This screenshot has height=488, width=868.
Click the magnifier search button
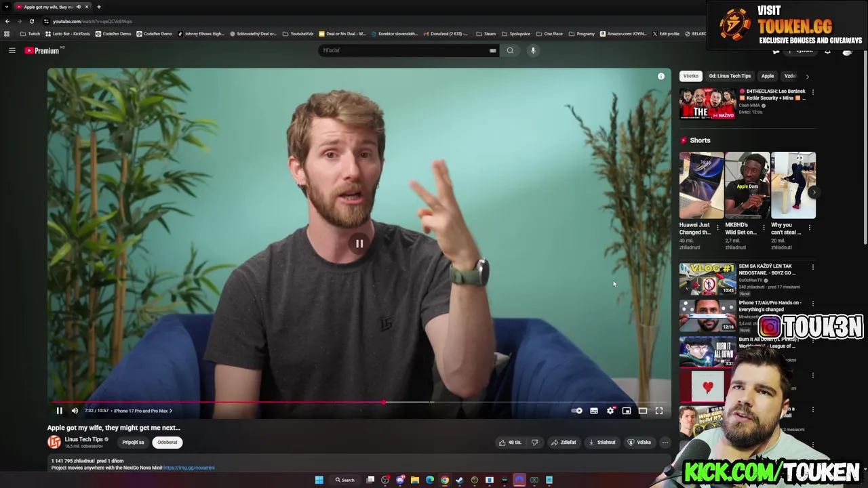pos(510,50)
